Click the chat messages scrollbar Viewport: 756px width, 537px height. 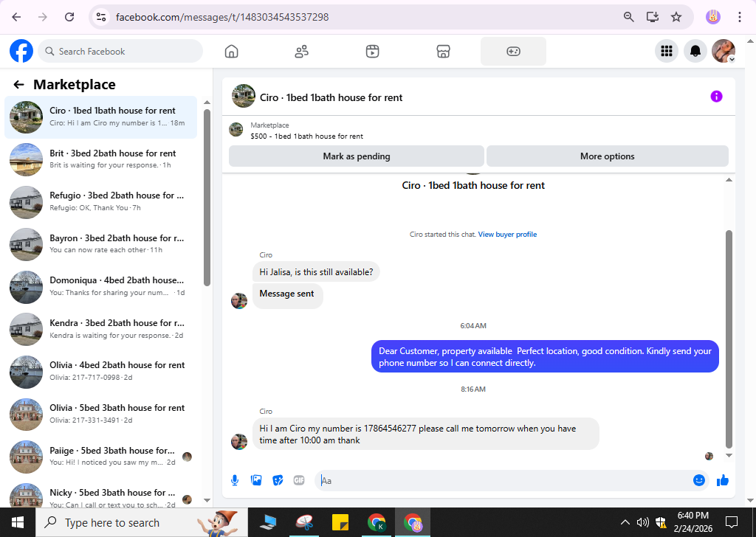tap(729, 339)
